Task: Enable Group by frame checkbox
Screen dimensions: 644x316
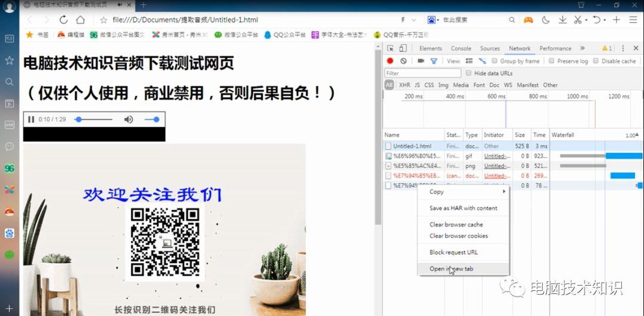Action: tap(494, 61)
